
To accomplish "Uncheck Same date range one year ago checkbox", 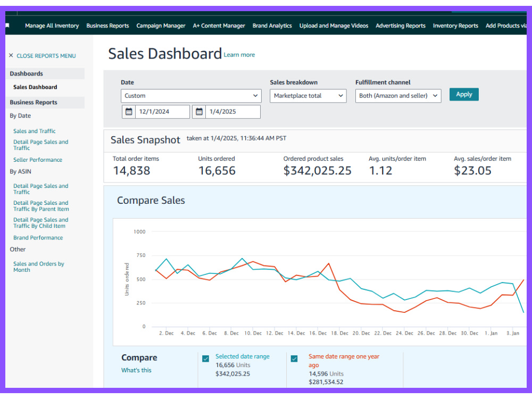I will tap(294, 359).
